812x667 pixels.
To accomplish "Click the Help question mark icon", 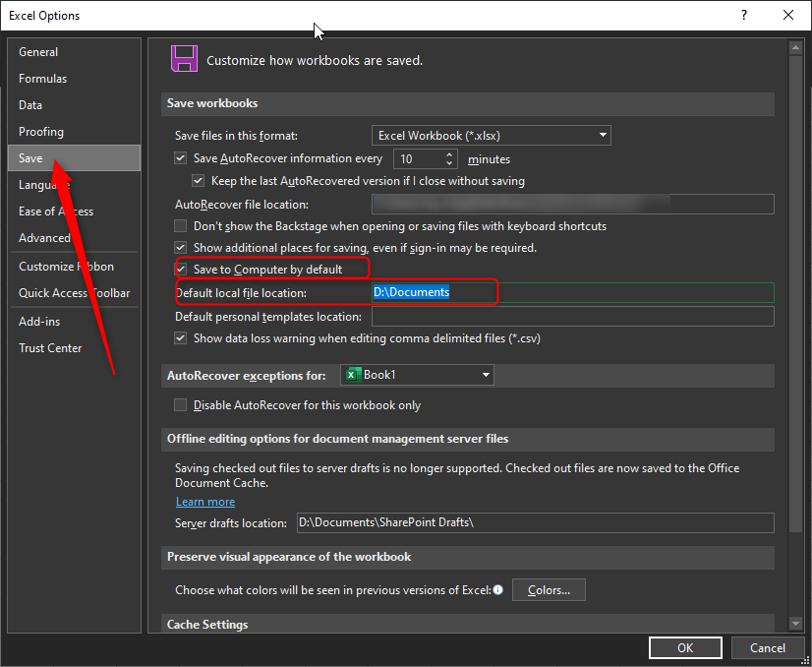I will (x=745, y=15).
